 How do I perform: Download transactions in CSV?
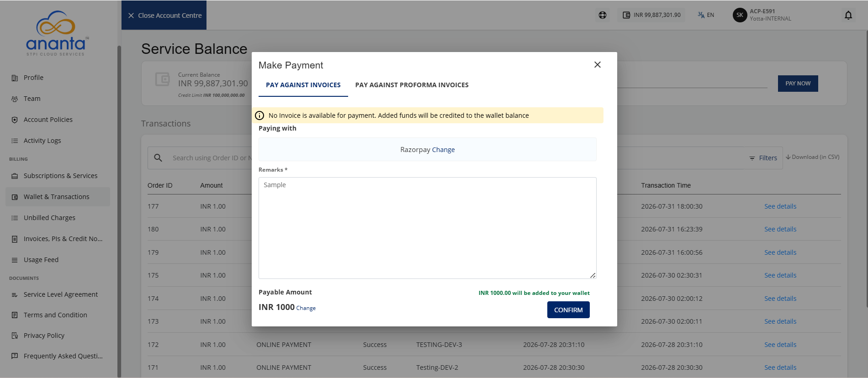(x=813, y=157)
